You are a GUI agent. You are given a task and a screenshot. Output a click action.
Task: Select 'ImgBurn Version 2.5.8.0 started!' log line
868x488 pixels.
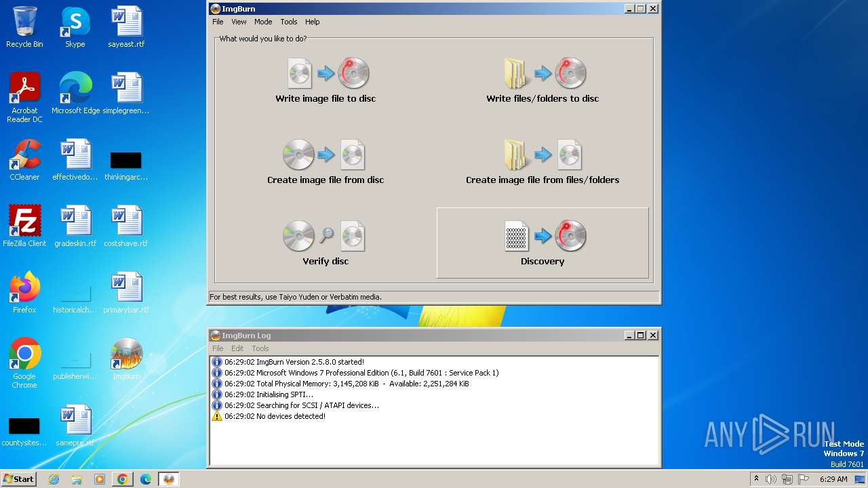point(294,362)
